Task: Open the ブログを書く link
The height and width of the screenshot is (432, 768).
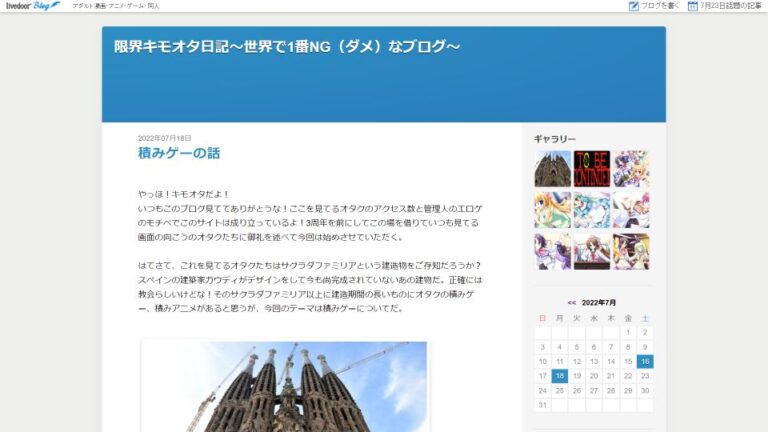Action: pos(660,6)
